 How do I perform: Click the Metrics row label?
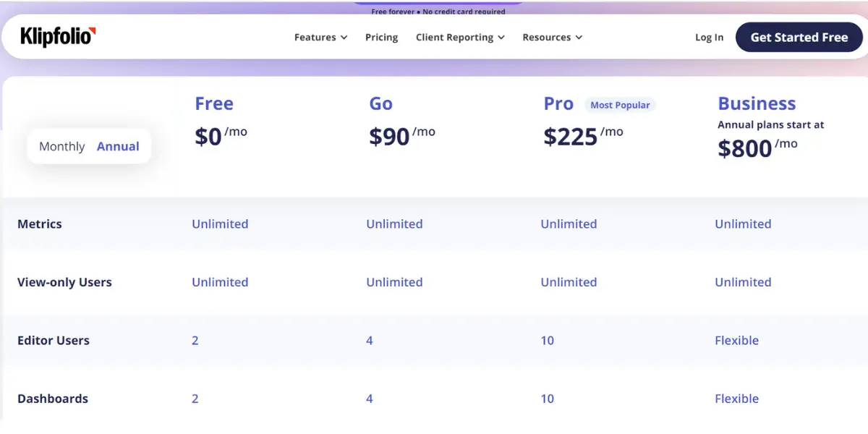click(x=40, y=224)
